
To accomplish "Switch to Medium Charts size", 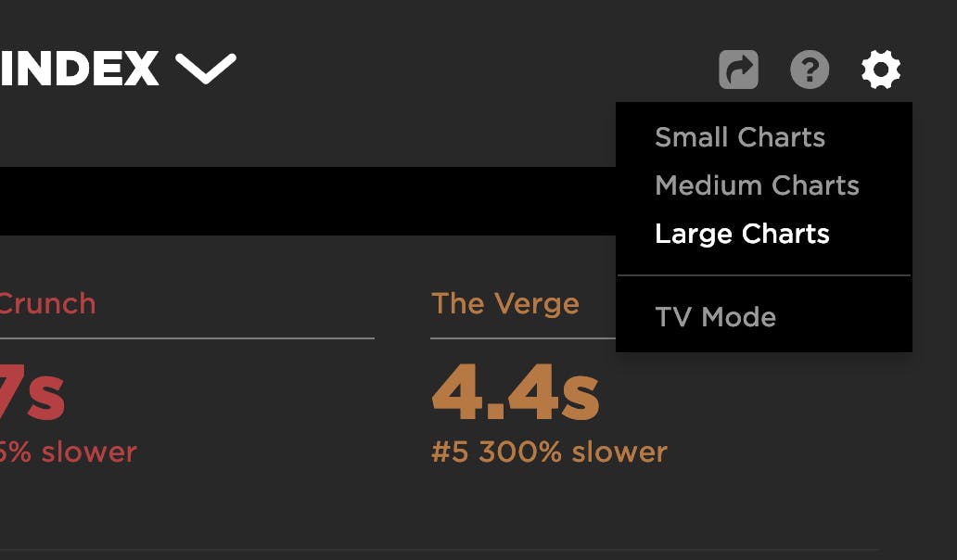I will [757, 185].
